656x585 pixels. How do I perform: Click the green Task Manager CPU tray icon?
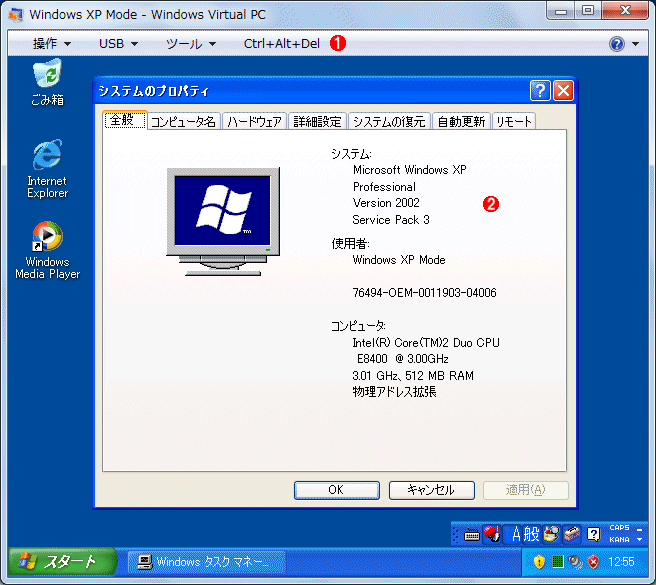tap(558, 562)
